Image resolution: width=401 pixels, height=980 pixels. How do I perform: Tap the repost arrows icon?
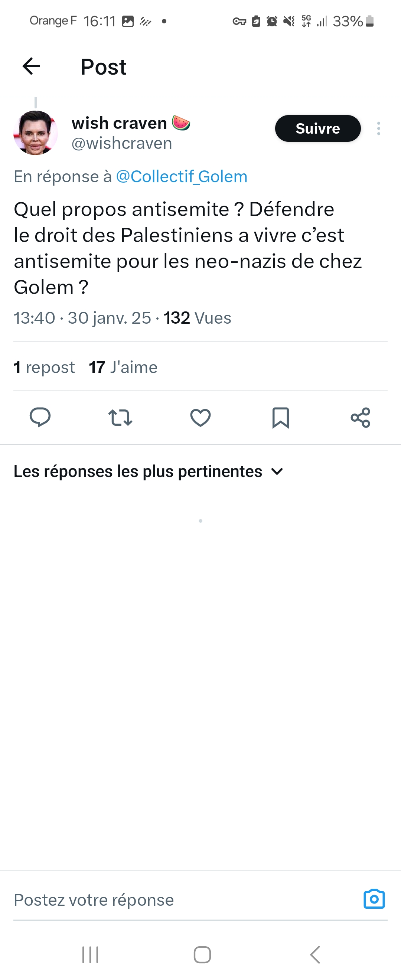pyautogui.click(x=120, y=417)
